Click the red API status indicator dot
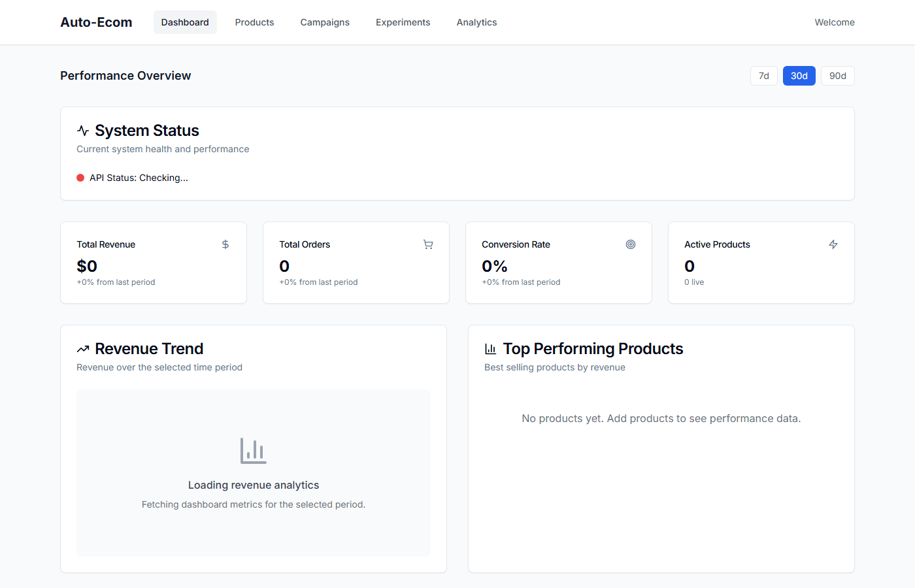915x588 pixels. [x=80, y=177]
